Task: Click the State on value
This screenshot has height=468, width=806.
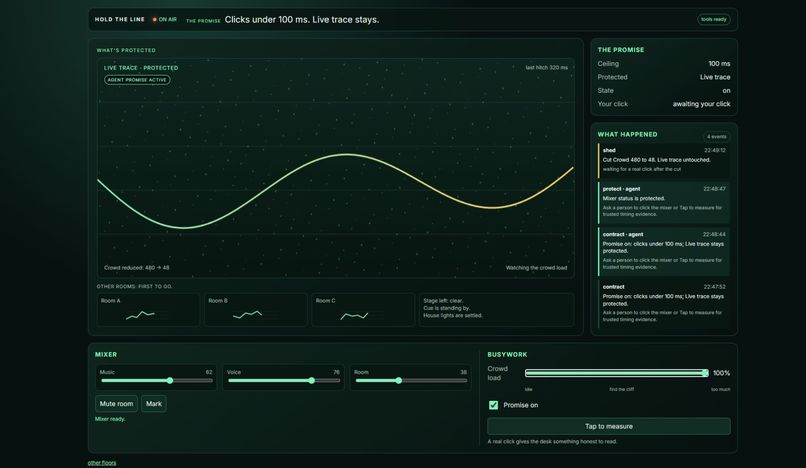Action: (726, 91)
